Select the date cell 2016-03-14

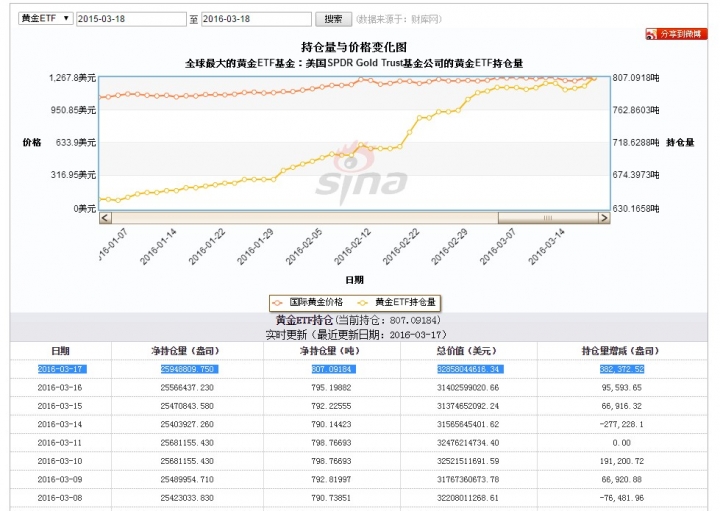60,424
